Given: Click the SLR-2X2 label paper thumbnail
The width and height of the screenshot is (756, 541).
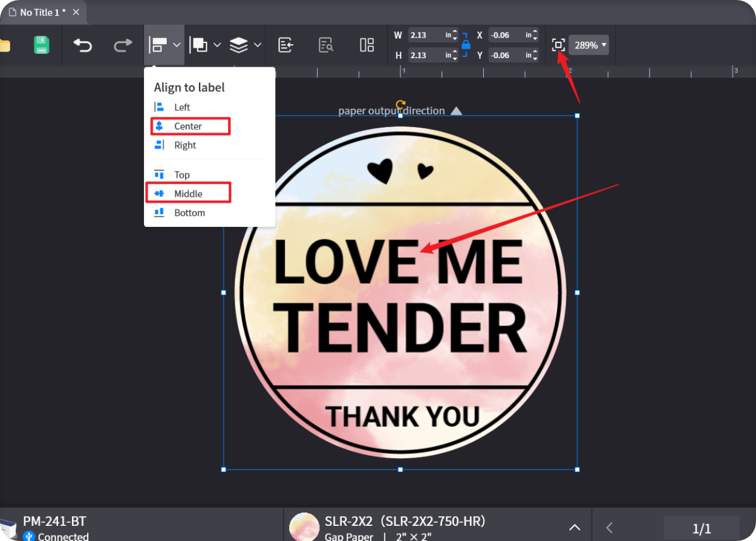Looking at the screenshot, I should 304,526.
